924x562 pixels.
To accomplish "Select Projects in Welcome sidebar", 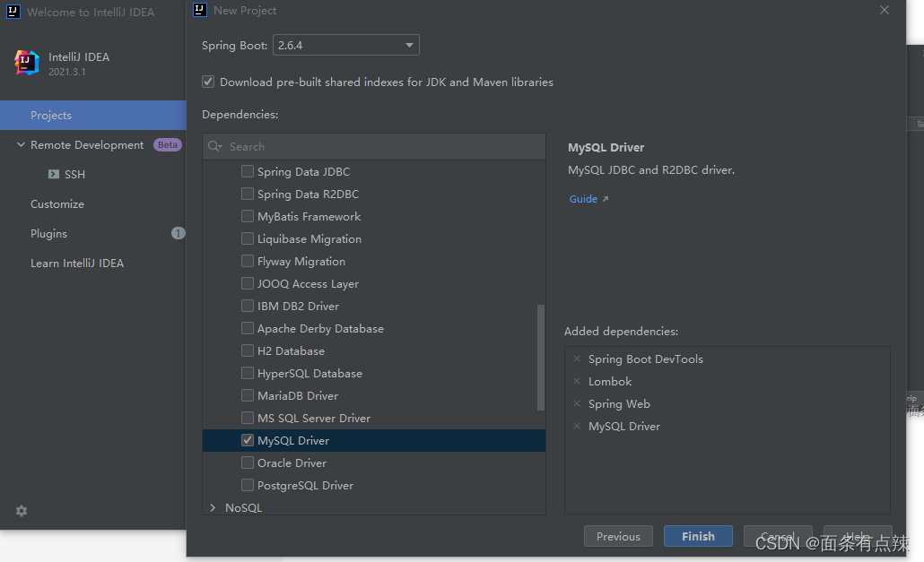I will tap(93, 116).
